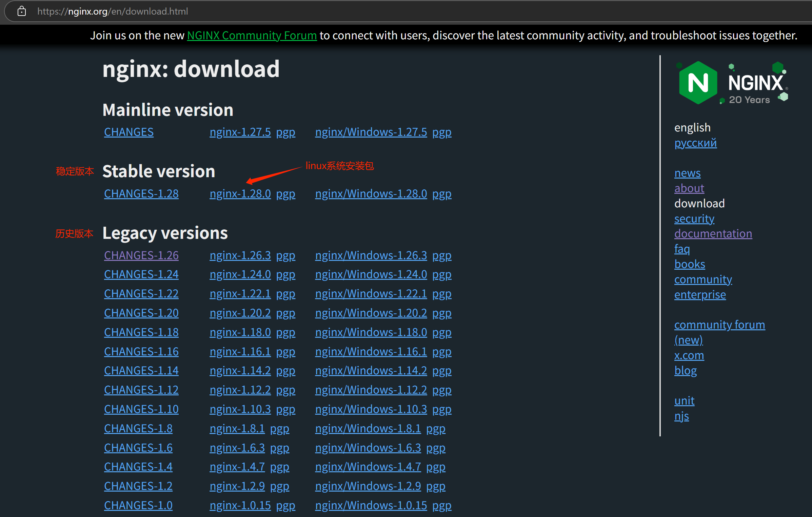Open the documentation sidebar link

pyautogui.click(x=713, y=234)
